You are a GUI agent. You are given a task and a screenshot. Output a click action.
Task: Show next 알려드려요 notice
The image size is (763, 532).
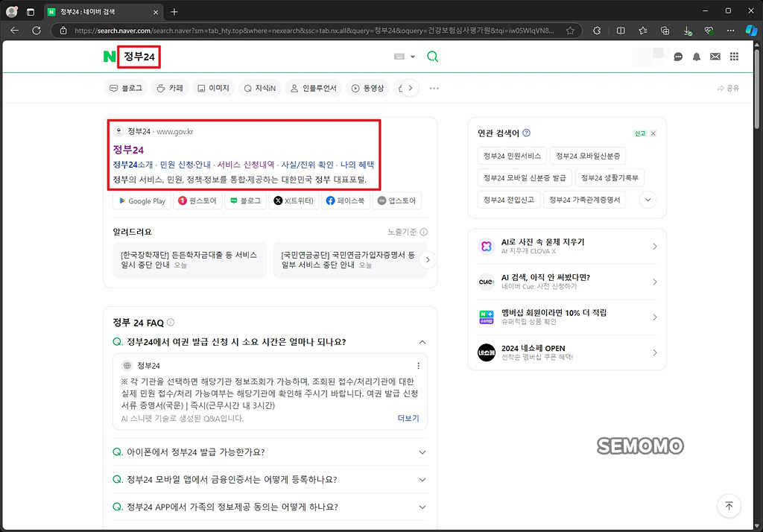click(428, 259)
